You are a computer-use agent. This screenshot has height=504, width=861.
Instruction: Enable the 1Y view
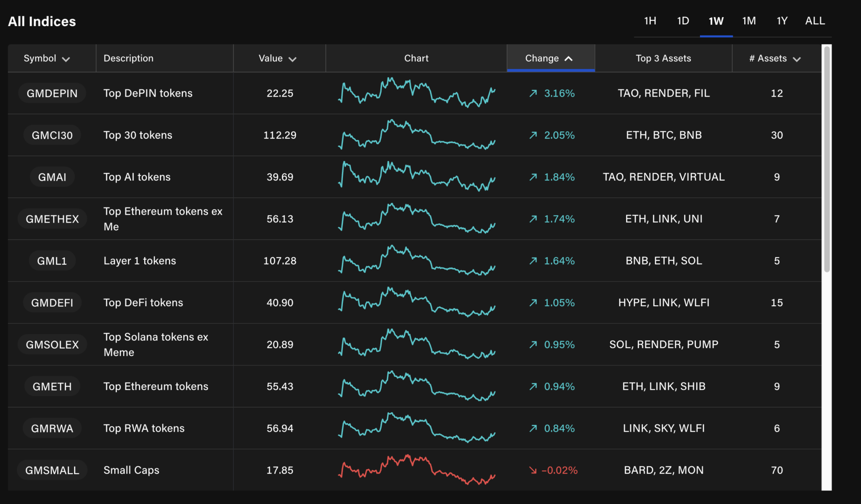782,21
